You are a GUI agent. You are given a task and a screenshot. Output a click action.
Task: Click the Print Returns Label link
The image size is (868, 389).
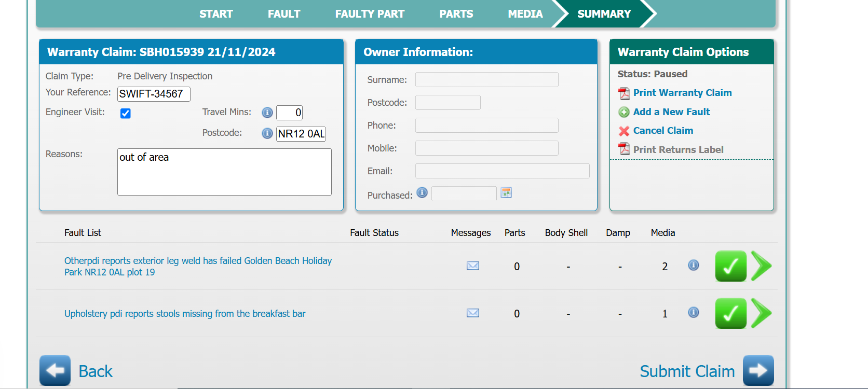pos(679,150)
